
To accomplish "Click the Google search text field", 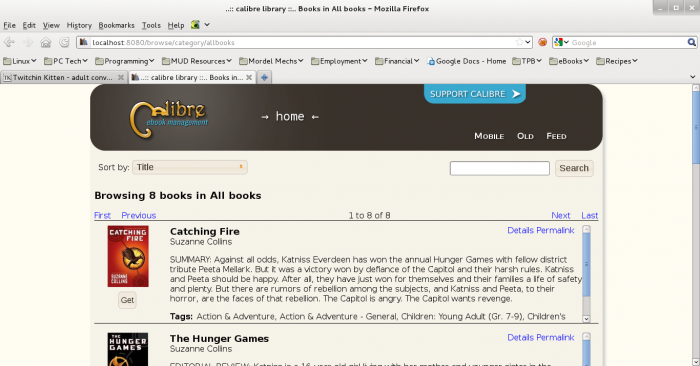I will click(x=628, y=42).
